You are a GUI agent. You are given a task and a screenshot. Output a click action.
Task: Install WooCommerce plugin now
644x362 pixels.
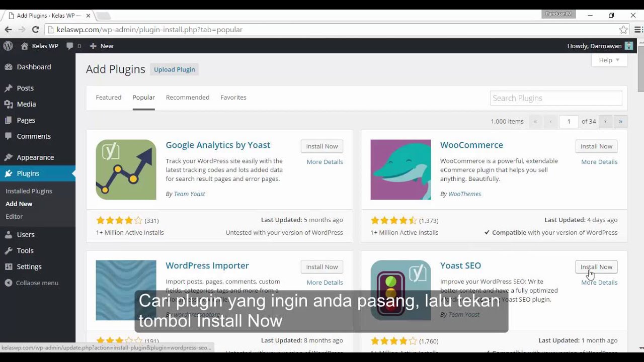596,146
